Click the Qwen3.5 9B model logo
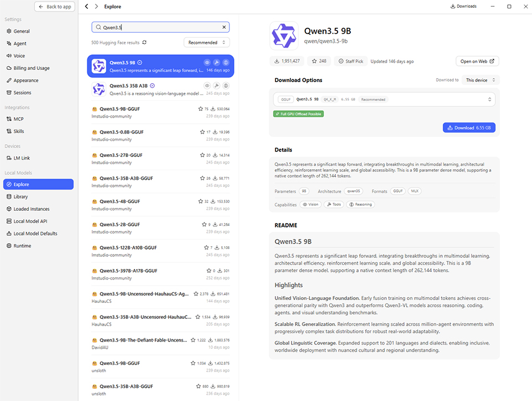This screenshot has height=401, width=532. coord(284,35)
